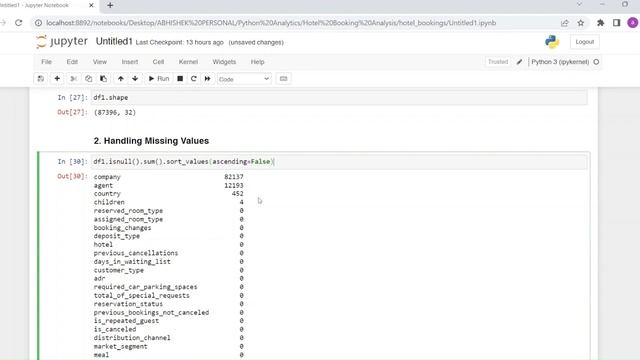The height and width of the screenshot is (360, 640).
Task: Save the notebook with the floppy icon
Action: pyautogui.click(x=40, y=79)
